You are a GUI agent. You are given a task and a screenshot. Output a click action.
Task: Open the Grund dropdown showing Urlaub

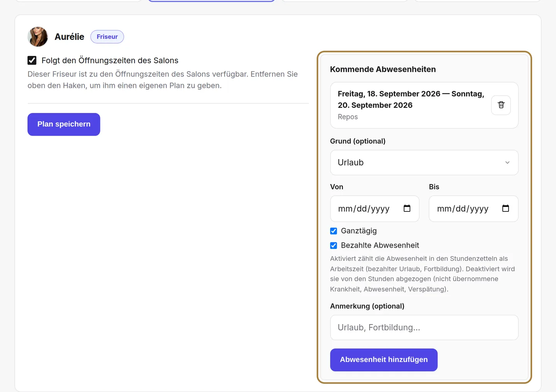(x=424, y=162)
